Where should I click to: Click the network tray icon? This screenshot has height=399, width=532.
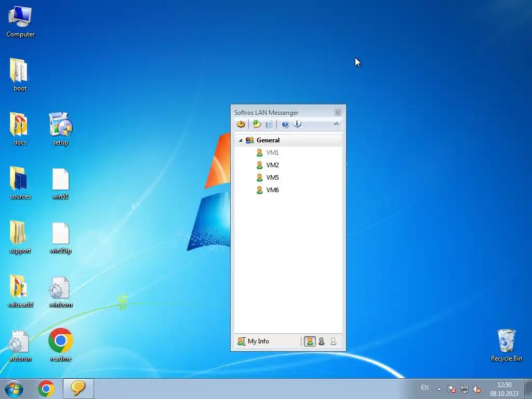[x=464, y=389]
